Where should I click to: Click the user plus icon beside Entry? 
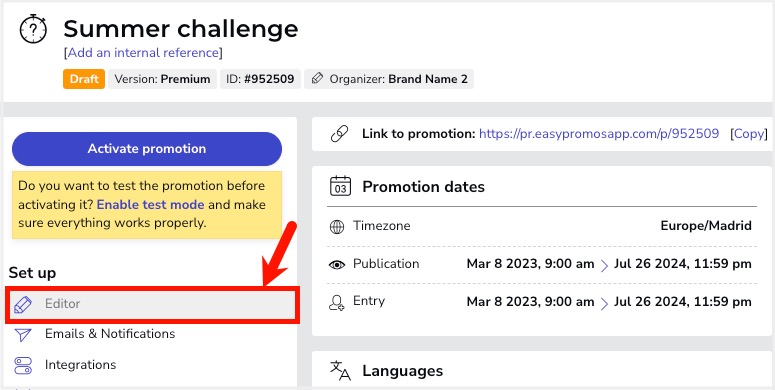(x=337, y=302)
